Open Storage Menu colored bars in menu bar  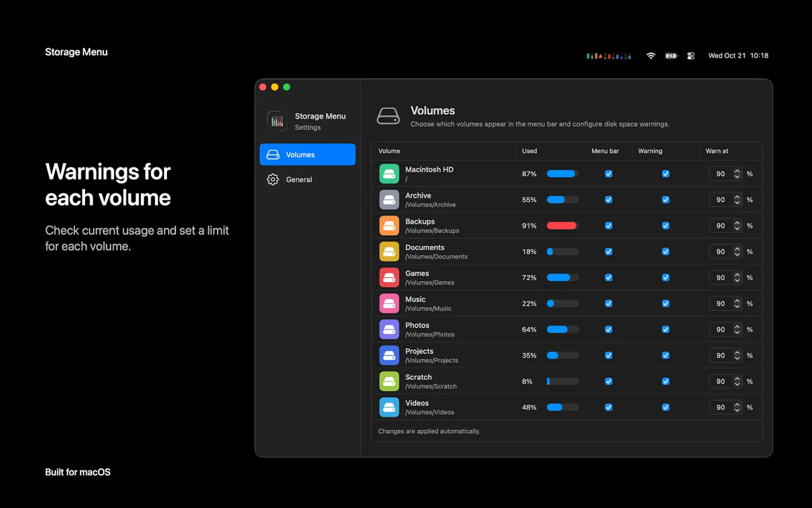pyautogui.click(x=608, y=56)
